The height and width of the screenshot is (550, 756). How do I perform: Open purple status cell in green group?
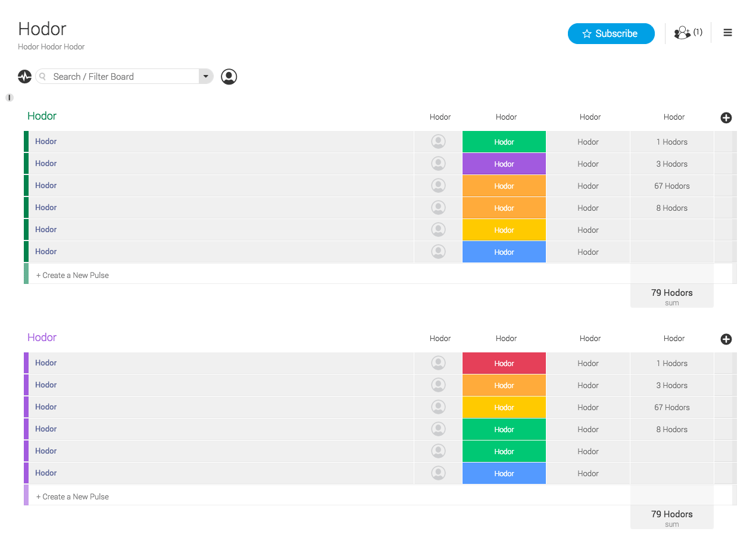coord(504,164)
